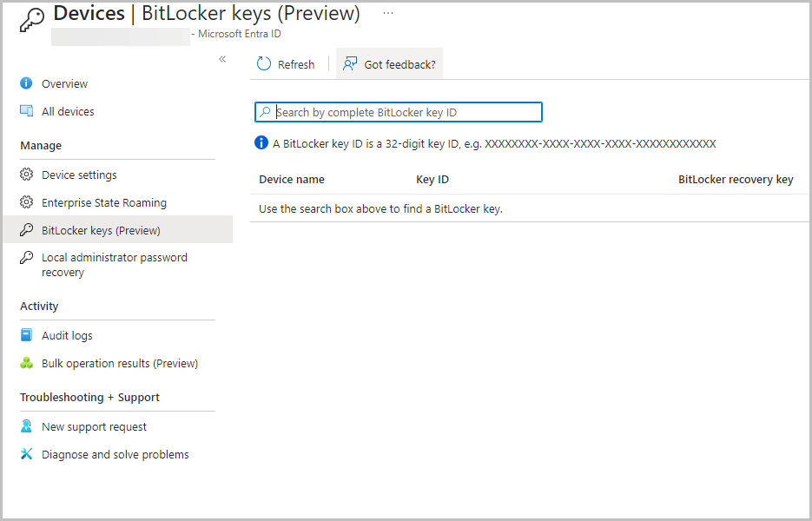Click the Diagnose and solve problems wrench icon
The width and height of the screenshot is (812, 521).
(x=26, y=454)
